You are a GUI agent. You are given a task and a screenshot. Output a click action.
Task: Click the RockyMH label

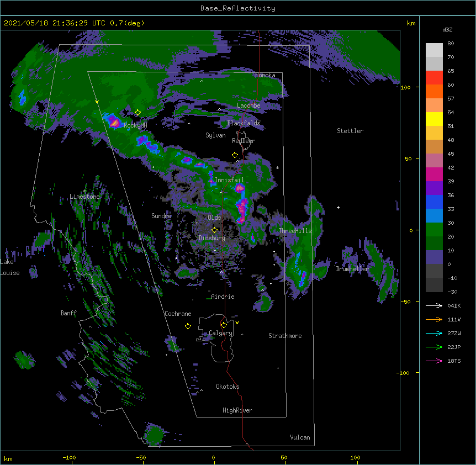point(135,125)
